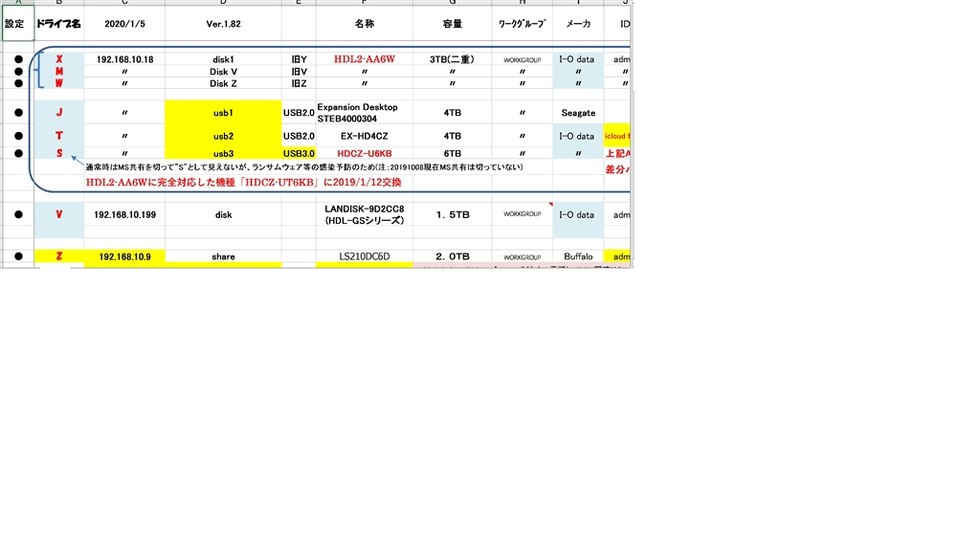Select the 設定 header cell

coord(16,23)
